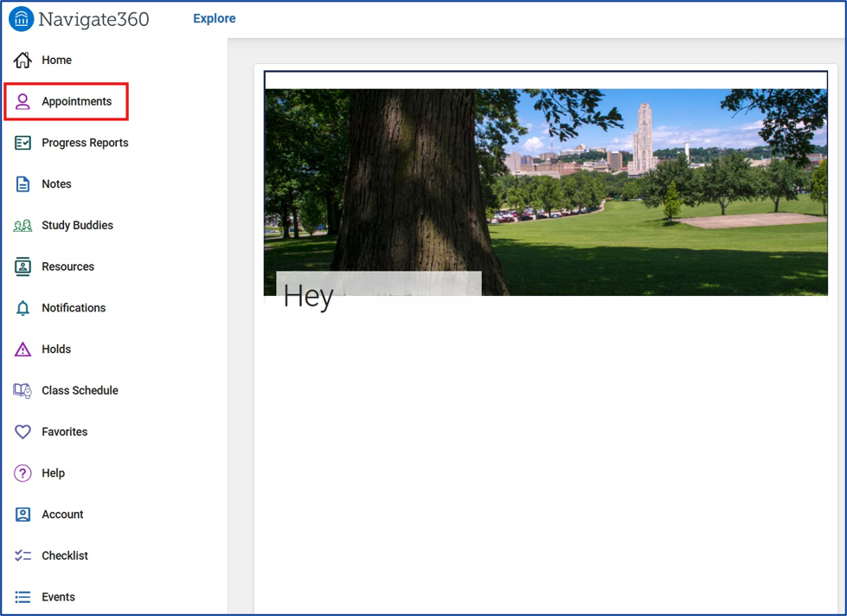The image size is (847, 616).
Task: Click the Help question mark icon
Action: [x=22, y=473]
